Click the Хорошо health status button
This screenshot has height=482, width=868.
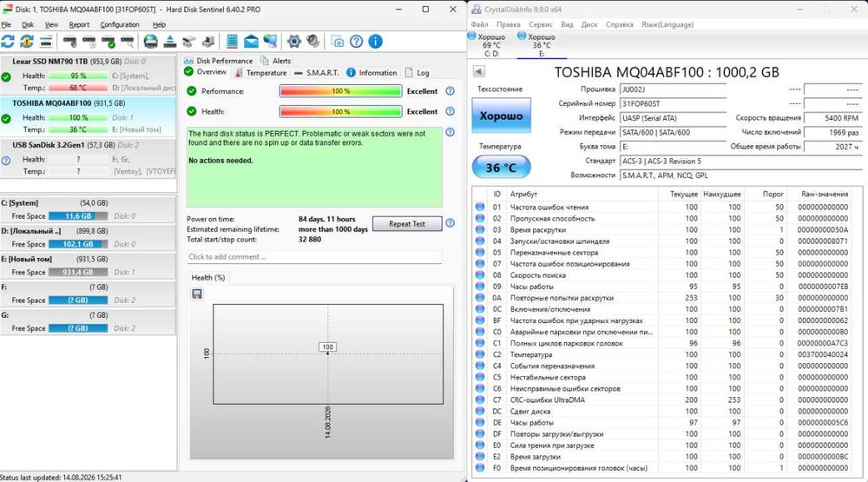pyautogui.click(x=501, y=116)
